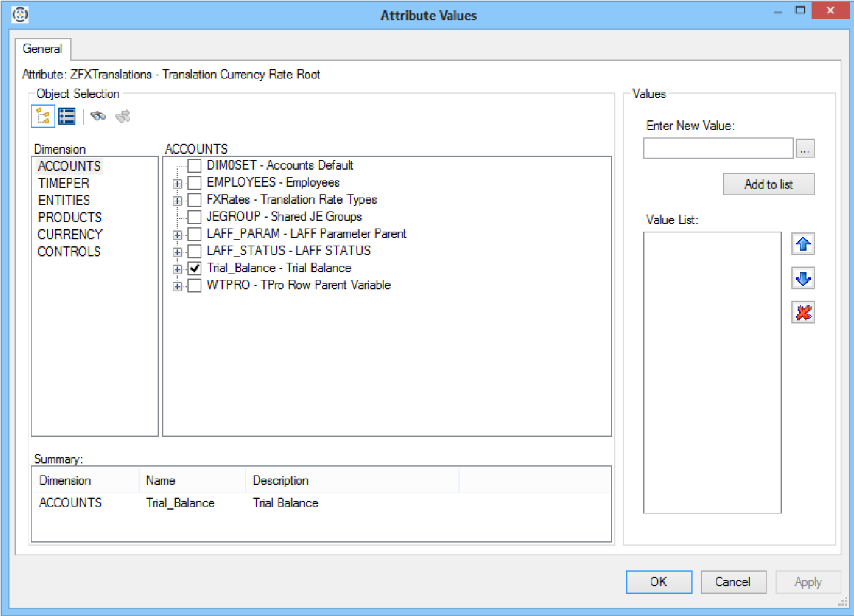Click the binoculars find icon
The image size is (854, 616).
[x=98, y=116]
